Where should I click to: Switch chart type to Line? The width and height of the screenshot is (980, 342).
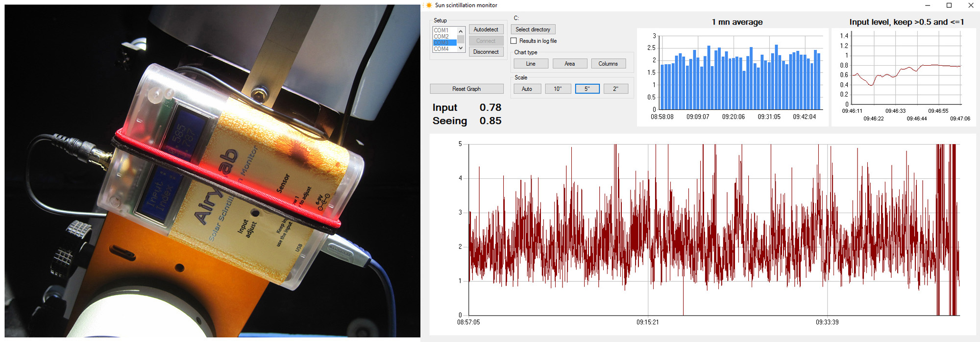(531, 64)
